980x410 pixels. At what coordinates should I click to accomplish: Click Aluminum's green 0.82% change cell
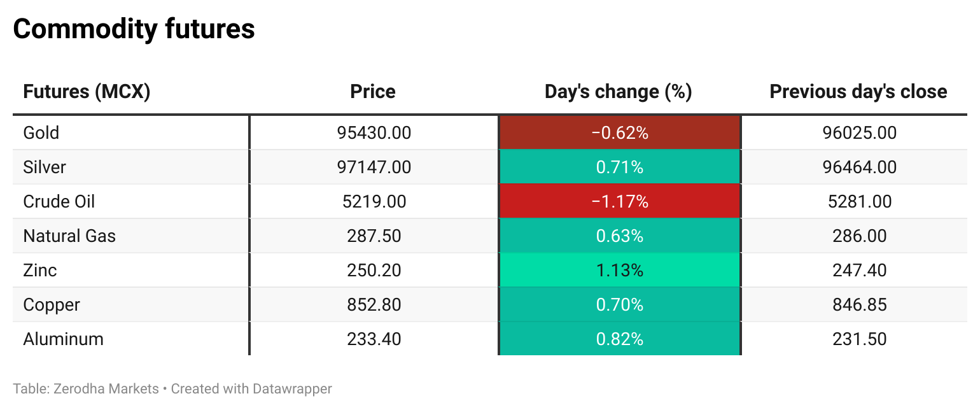(x=619, y=339)
